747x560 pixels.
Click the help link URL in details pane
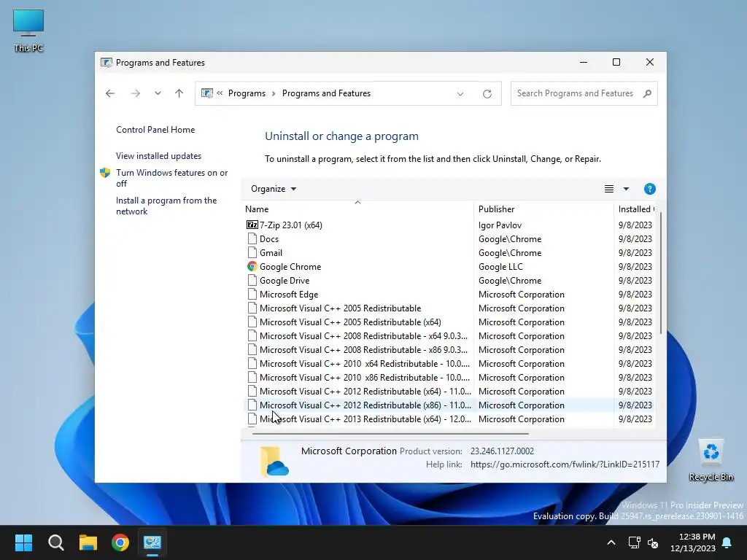(x=565, y=464)
